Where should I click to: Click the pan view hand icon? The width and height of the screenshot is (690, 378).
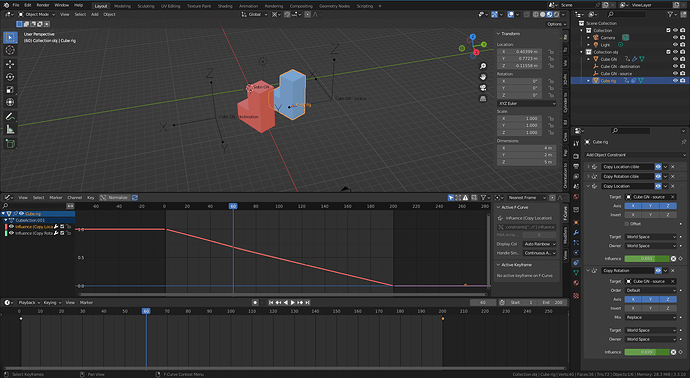pos(483,77)
